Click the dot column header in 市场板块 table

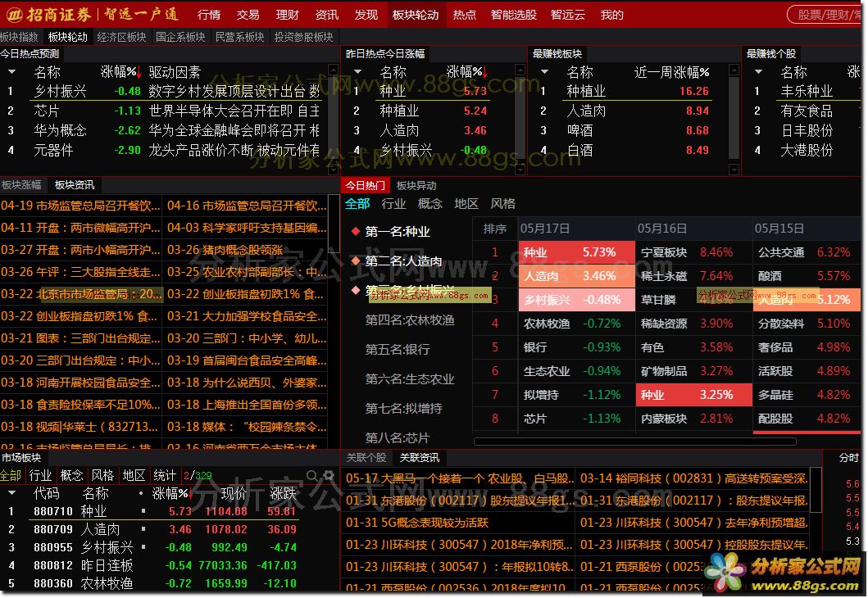[141, 493]
